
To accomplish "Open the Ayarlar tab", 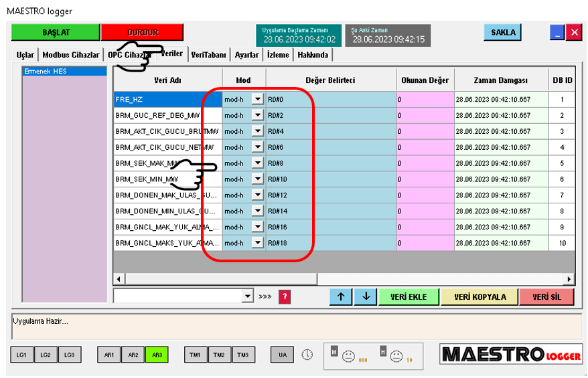I will [246, 55].
